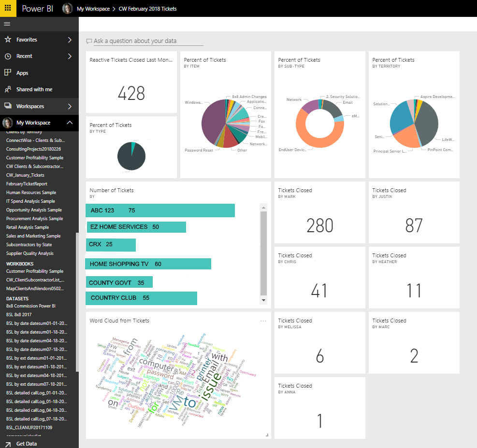Click the Reactive Tickets Closed 428 tile

point(131,82)
